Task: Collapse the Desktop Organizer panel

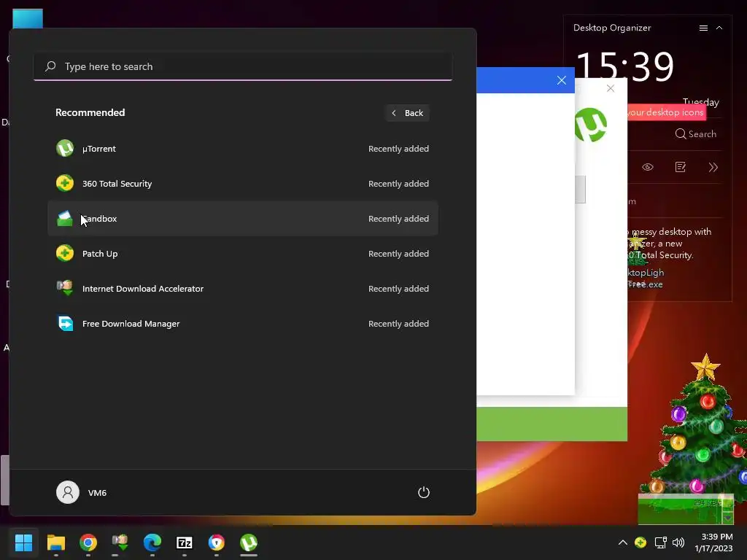Action: [x=719, y=28]
